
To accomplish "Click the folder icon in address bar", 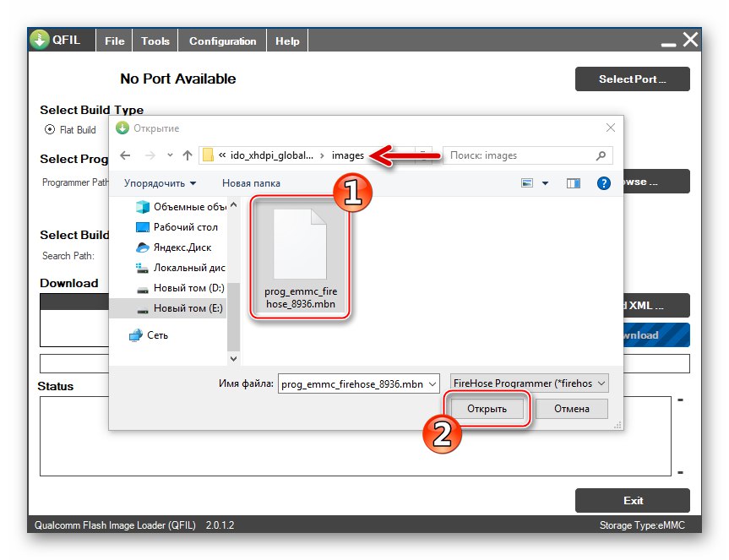I will [209, 155].
